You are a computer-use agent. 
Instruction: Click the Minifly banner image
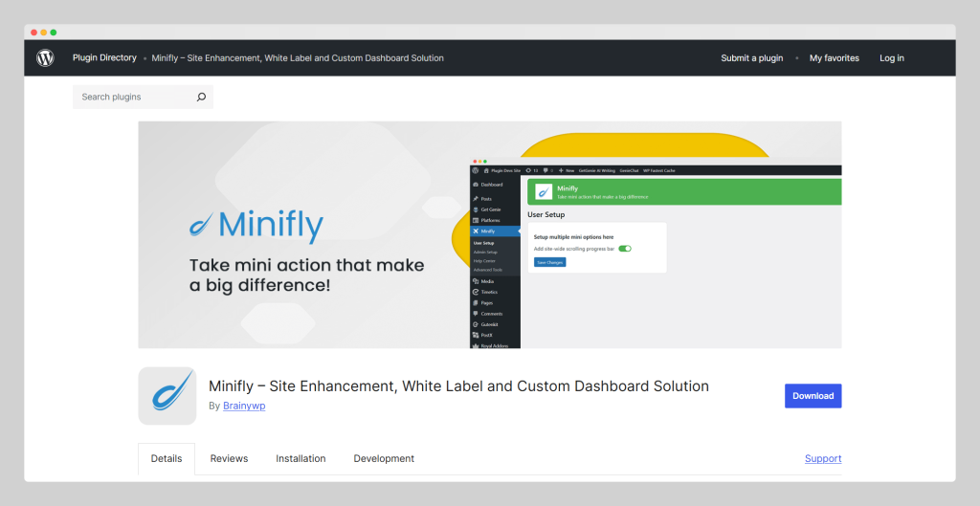click(x=490, y=235)
